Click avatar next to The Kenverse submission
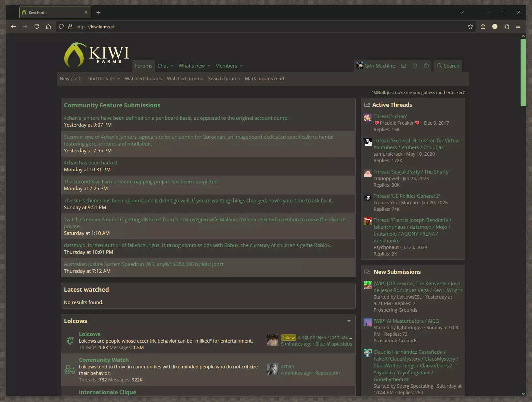 click(368, 285)
